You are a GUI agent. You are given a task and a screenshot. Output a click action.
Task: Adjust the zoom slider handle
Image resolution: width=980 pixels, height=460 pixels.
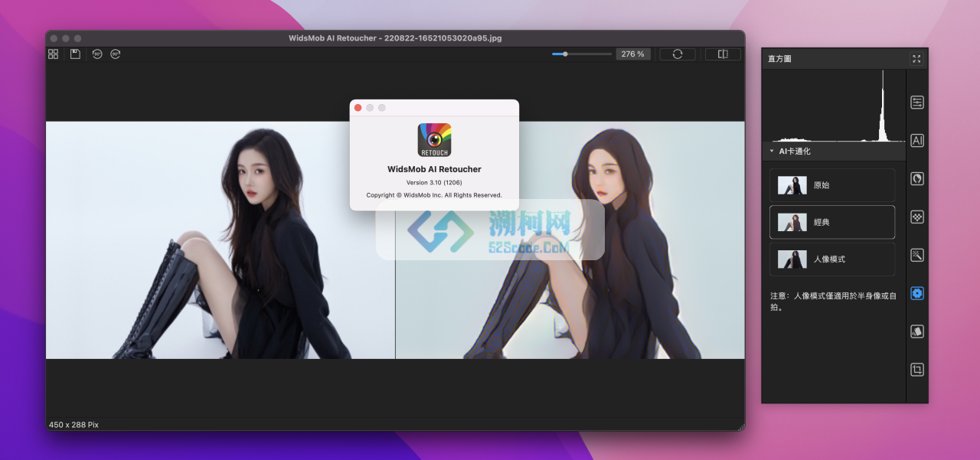pos(565,54)
